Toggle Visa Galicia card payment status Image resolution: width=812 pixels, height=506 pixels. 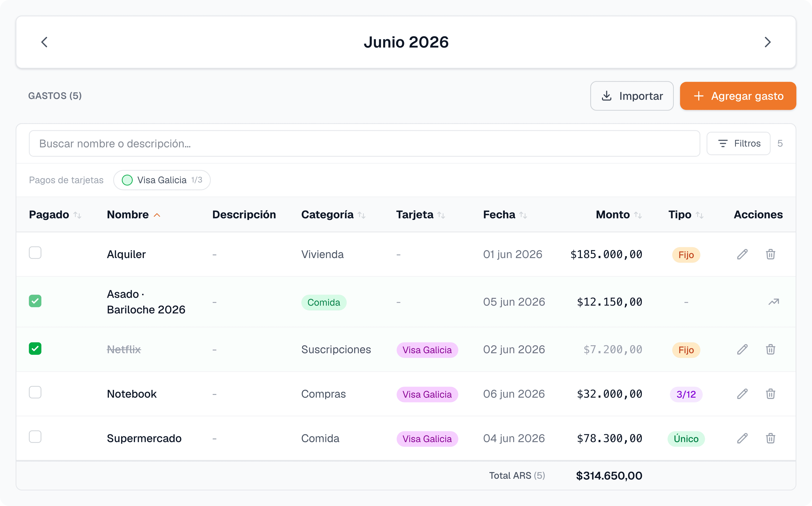pyautogui.click(x=162, y=180)
